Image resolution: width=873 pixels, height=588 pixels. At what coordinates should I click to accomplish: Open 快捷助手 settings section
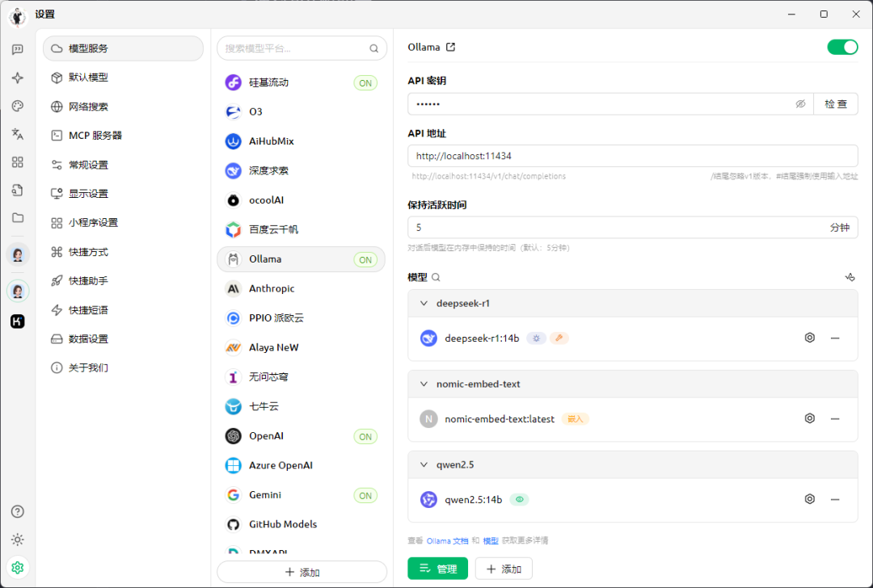[123, 281]
